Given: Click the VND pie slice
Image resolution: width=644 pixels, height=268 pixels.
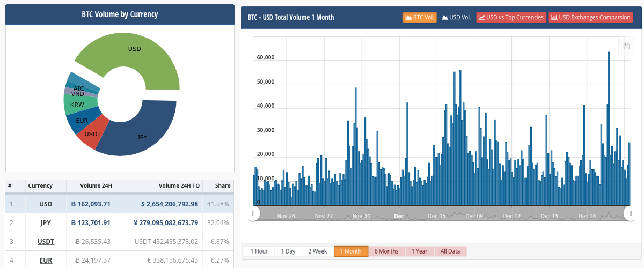Looking at the screenshot, I should click(x=77, y=93).
